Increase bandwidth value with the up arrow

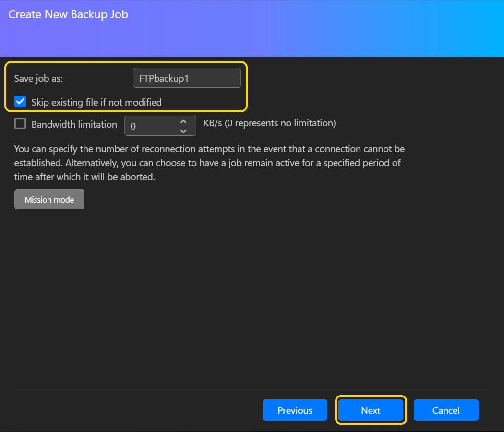click(183, 122)
